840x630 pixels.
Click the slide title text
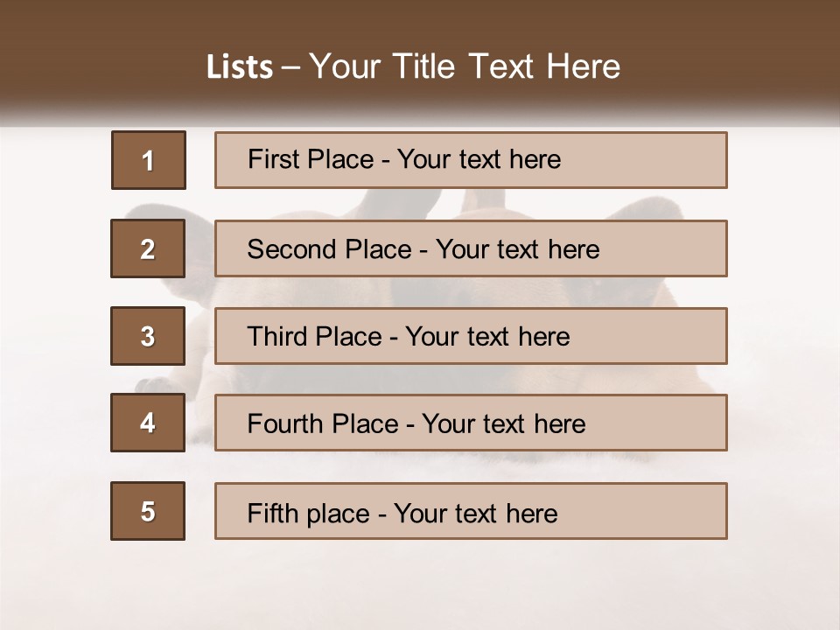coord(414,66)
